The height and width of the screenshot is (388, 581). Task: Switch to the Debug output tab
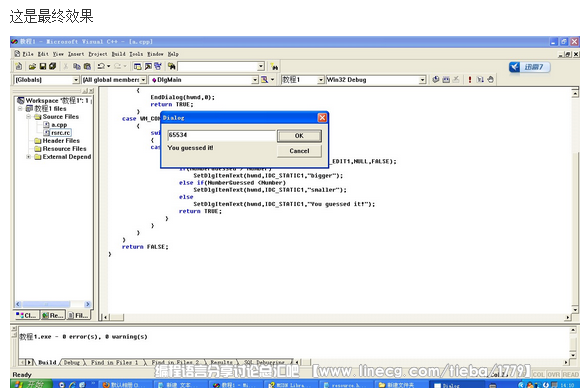72,362
